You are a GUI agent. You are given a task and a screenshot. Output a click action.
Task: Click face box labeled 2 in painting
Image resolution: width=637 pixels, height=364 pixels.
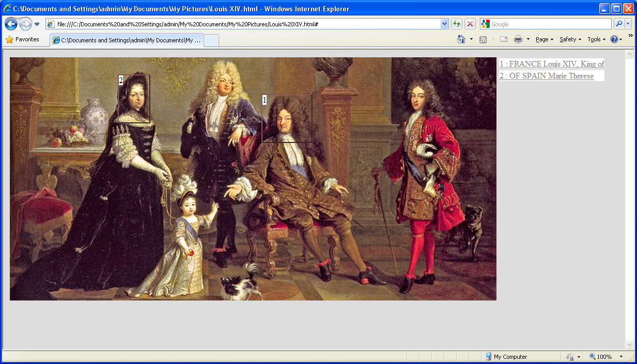pos(134,99)
